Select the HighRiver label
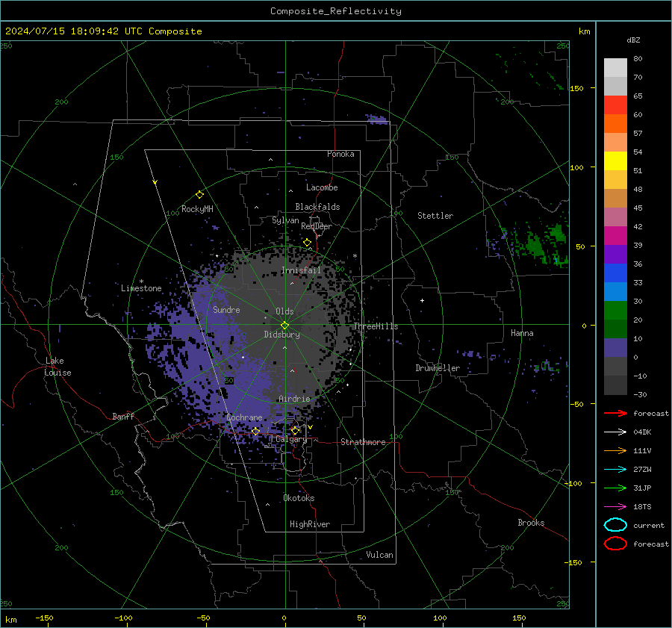This screenshot has width=672, height=628. (310, 524)
